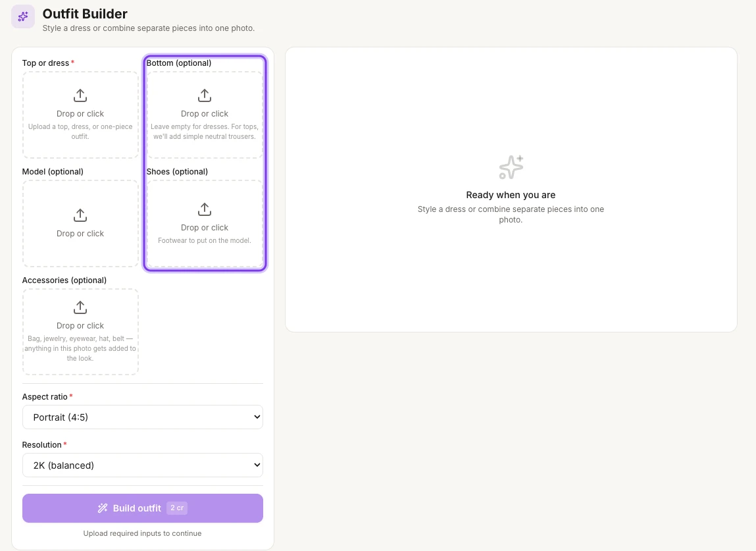Click the 2 cr credits badge

177,508
